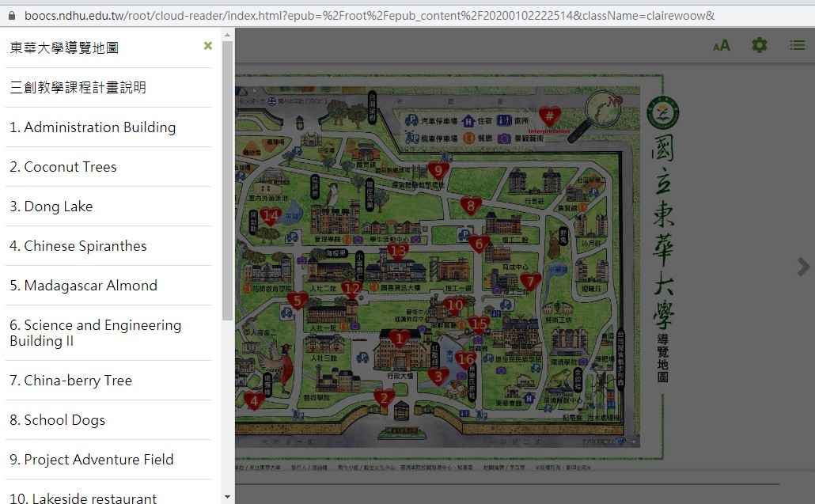Click the 汽車停車場 parking legend icon
The image size is (815, 504).
(x=411, y=120)
